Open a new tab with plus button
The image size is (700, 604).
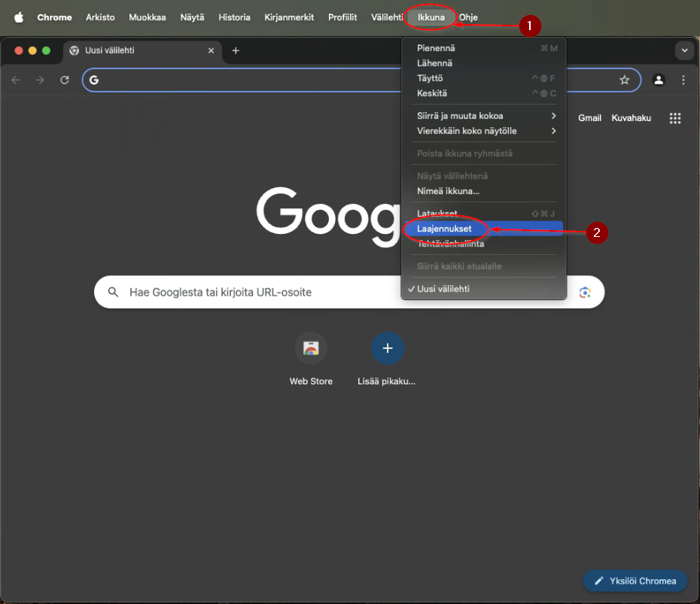[x=236, y=51]
